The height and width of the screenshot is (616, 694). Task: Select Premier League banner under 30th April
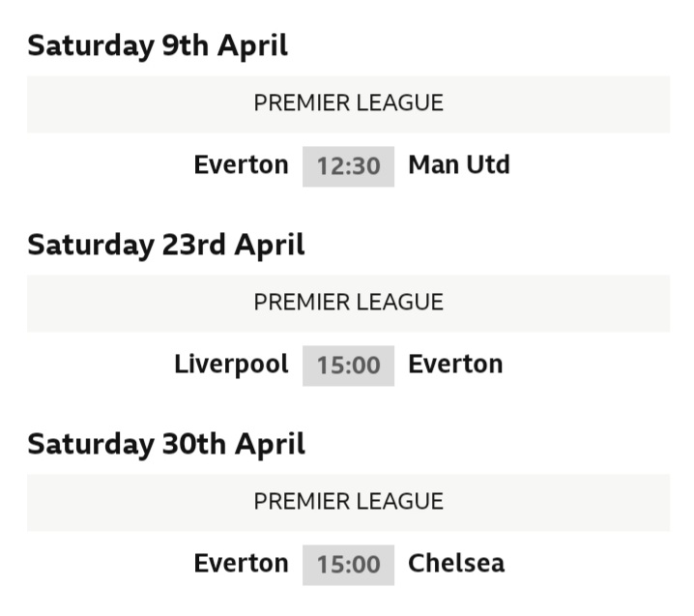(x=348, y=502)
